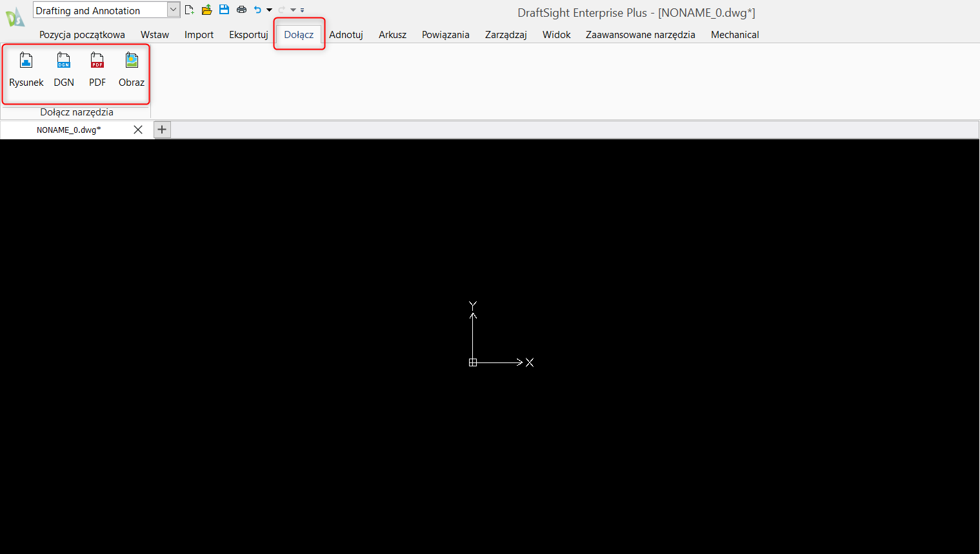
Task: Switch to the Adnotuj ribbon tab
Action: click(346, 34)
